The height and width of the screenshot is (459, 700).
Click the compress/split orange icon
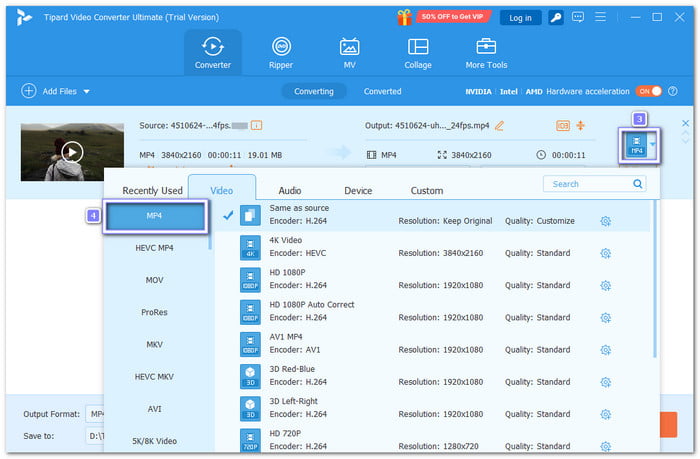tap(580, 125)
